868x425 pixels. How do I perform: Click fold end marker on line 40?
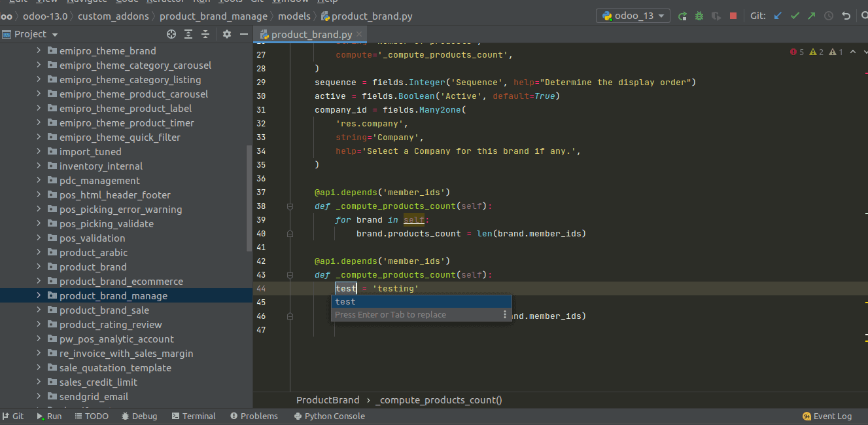coord(290,234)
